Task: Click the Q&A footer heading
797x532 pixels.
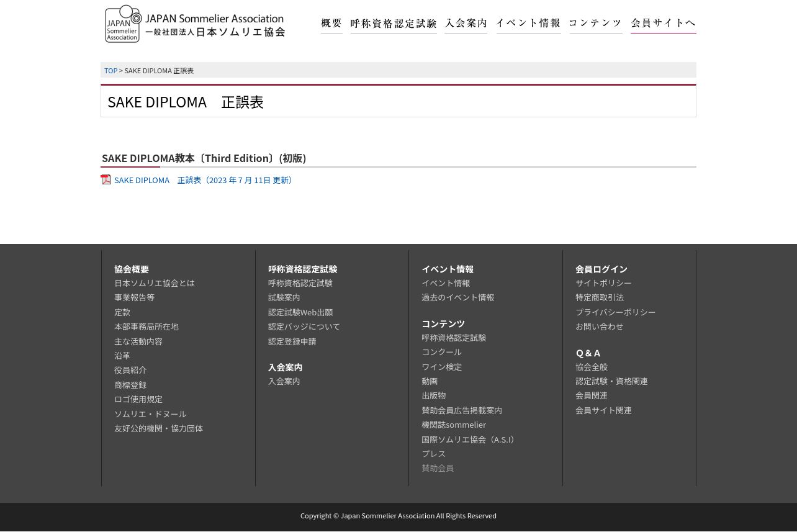Action: click(588, 353)
